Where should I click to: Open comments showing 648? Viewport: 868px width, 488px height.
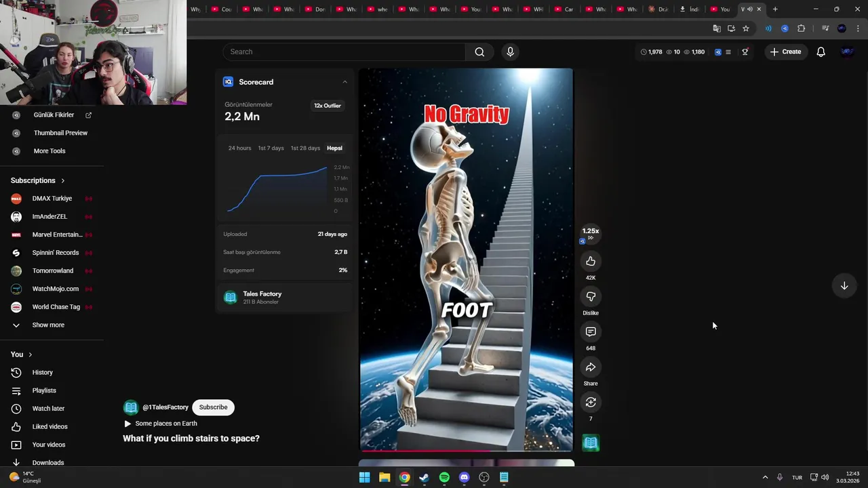click(x=591, y=332)
